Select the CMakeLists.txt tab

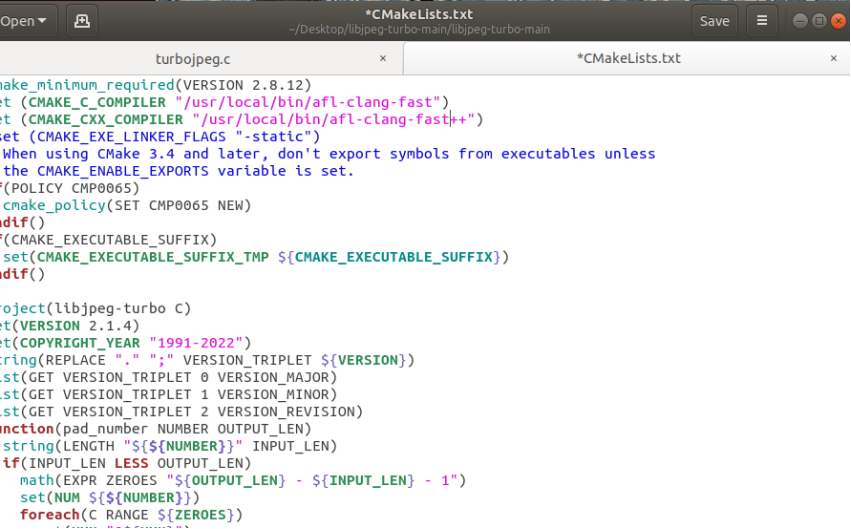tap(628, 59)
